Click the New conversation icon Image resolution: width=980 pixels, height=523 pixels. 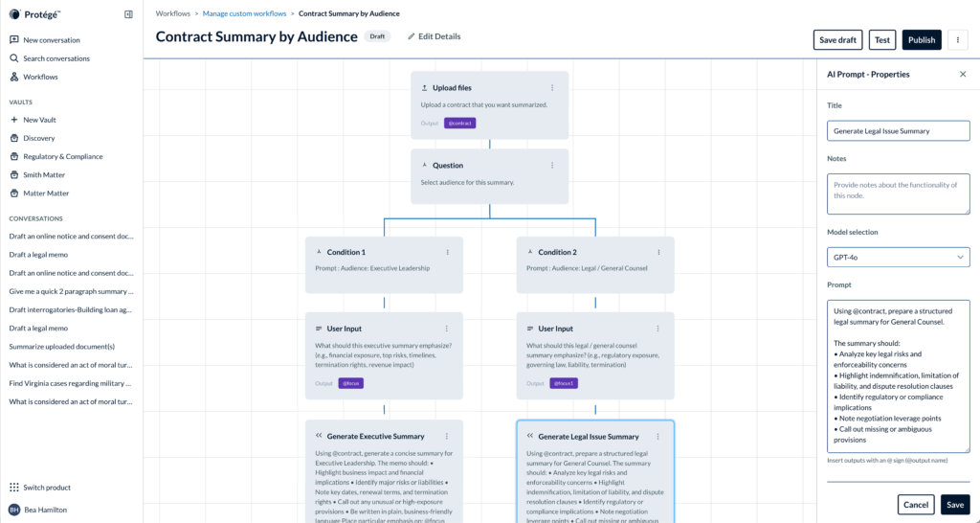click(14, 40)
